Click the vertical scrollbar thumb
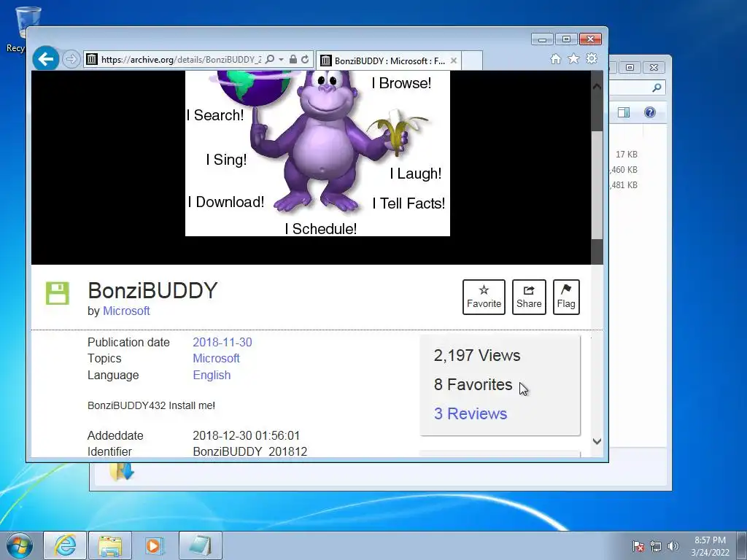This screenshot has height=560, width=747. tap(597, 185)
